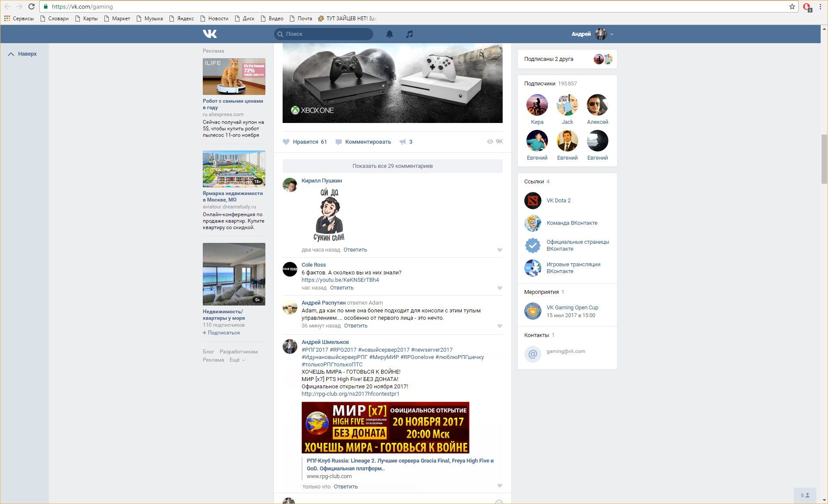The width and height of the screenshot is (828, 504).
Task: Click Наверх to jump to top
Action: [23, 54]
